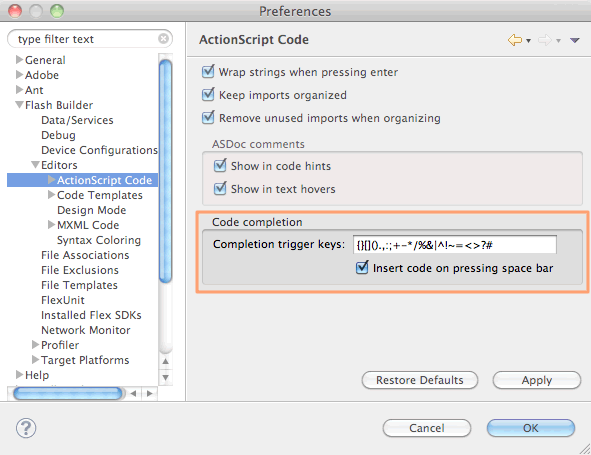Click the tree vertical scrollbar thumb
The width and height of the screenshot is (591, 455).
pos(165,171)
